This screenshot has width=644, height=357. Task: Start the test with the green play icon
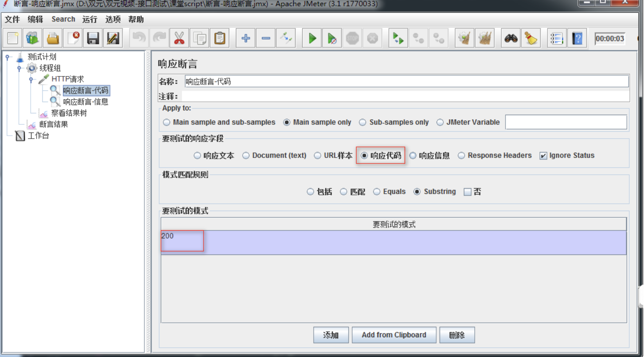pyautogui.click(x=312, y=38)
